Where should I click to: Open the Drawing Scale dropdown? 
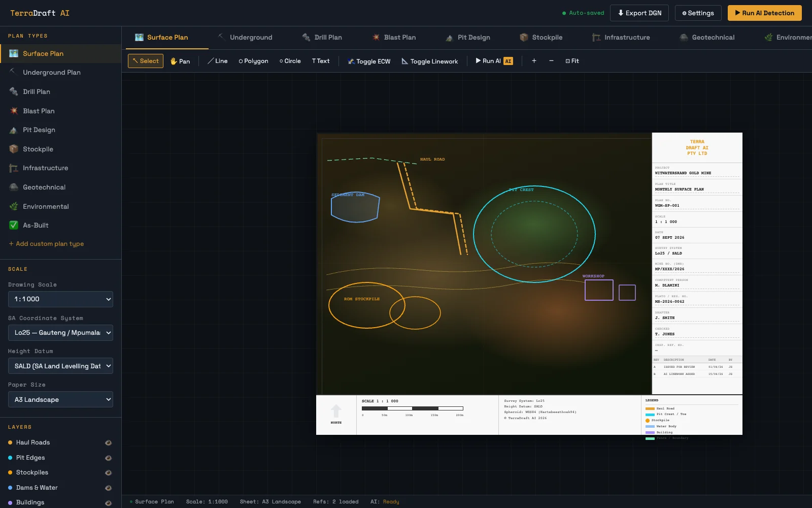pyautogui.click(x=60, y=299)
